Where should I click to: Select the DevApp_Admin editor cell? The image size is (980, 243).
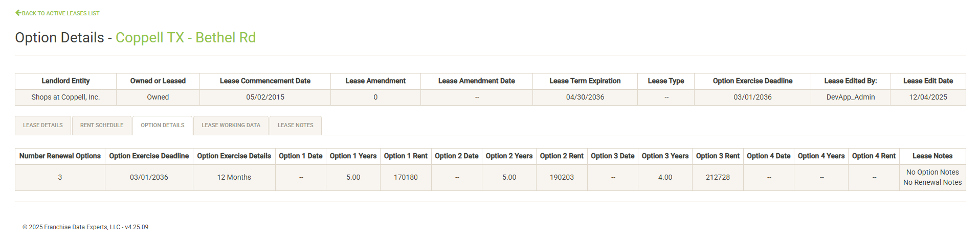click(851, 98)
